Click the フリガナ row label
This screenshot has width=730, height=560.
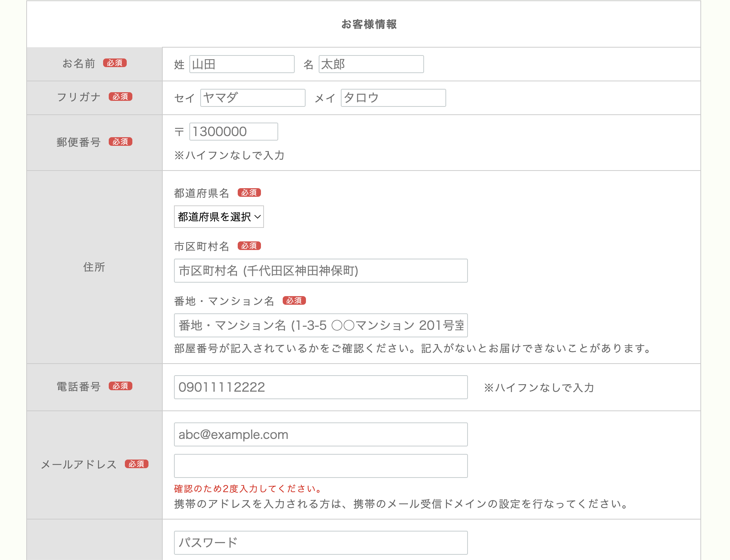[x=79, y=97]
